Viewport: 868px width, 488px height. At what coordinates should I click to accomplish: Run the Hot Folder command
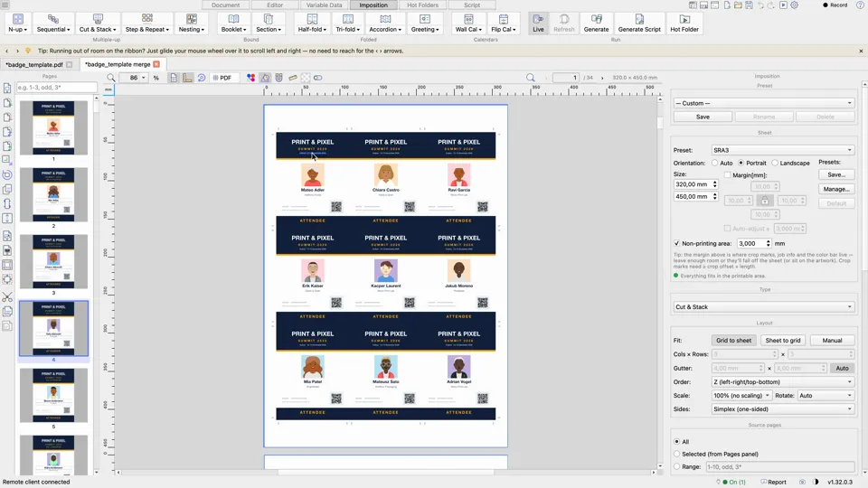(684, 23)
